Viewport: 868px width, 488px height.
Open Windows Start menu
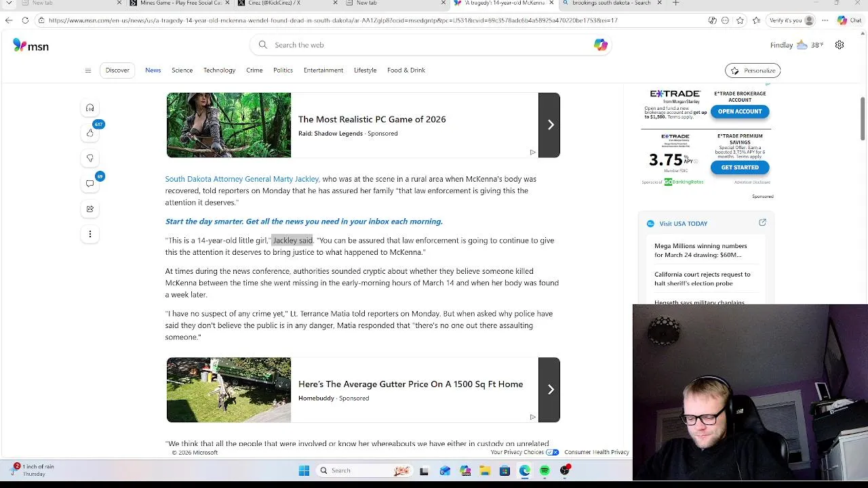point(304,470)
